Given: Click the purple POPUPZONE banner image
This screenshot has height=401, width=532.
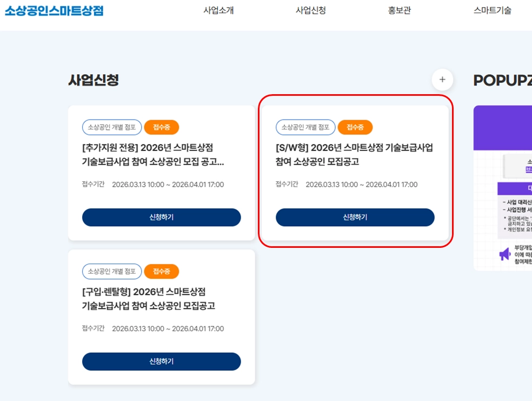Looking at the screenshot, I should coord(502,188).
